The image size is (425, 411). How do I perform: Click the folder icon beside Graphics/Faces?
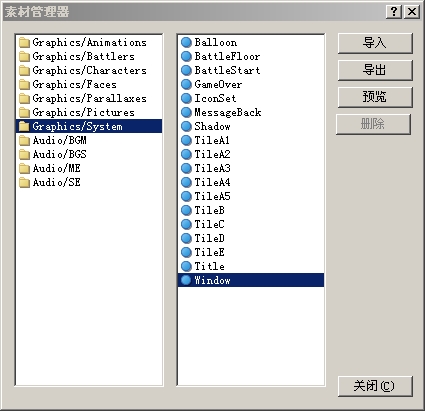[x=24, y=85]
